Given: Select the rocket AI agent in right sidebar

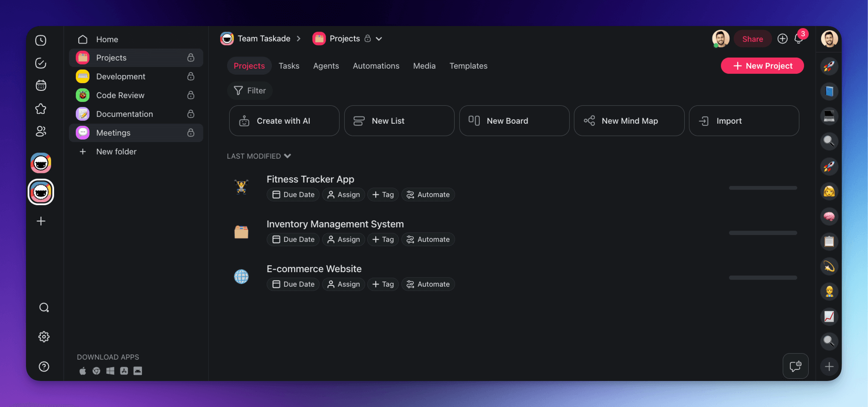Looking at the screenshot, I should point(829,66).
